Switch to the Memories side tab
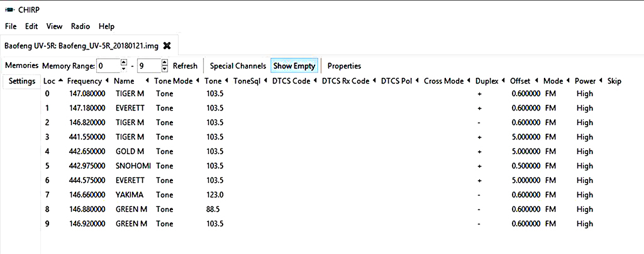The image size is (644, 254). [x=22, y=65]
